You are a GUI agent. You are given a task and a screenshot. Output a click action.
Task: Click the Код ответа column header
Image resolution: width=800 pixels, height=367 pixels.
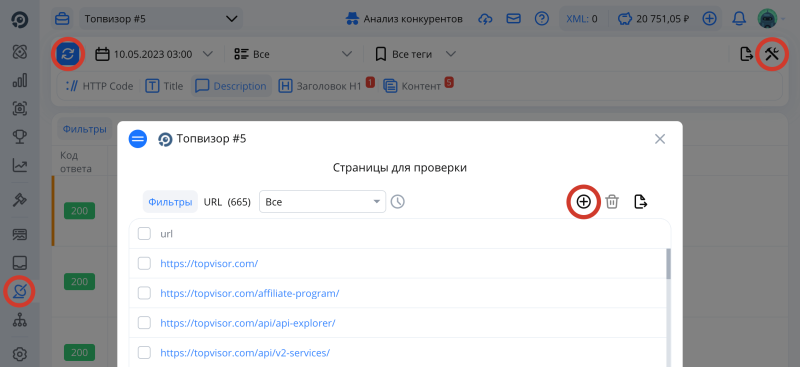76,161
